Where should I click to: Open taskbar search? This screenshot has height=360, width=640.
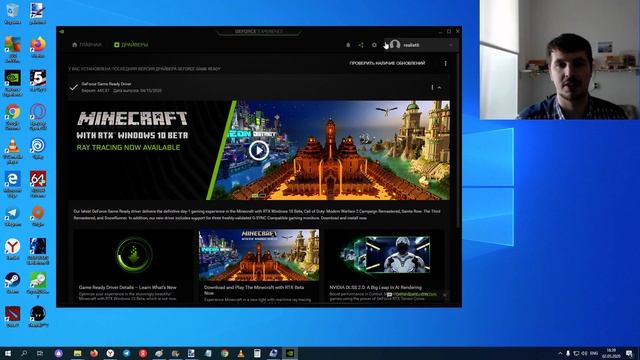tap(24, 353)
